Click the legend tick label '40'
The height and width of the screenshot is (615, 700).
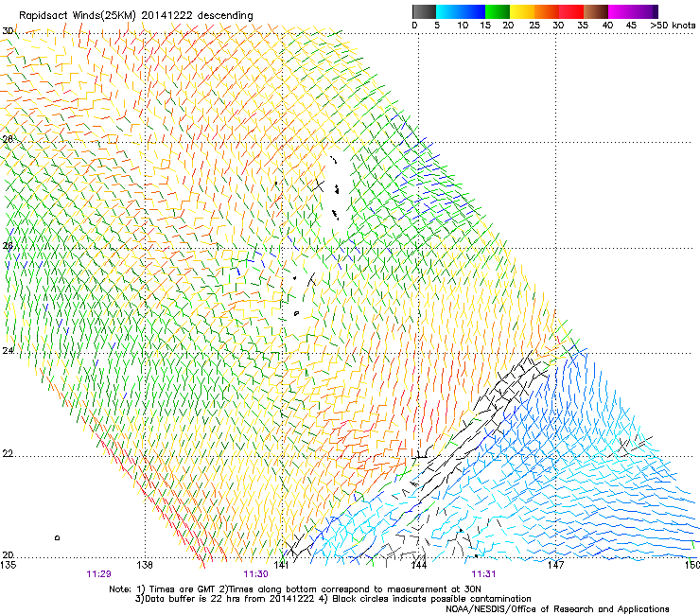tap(607, 25)
